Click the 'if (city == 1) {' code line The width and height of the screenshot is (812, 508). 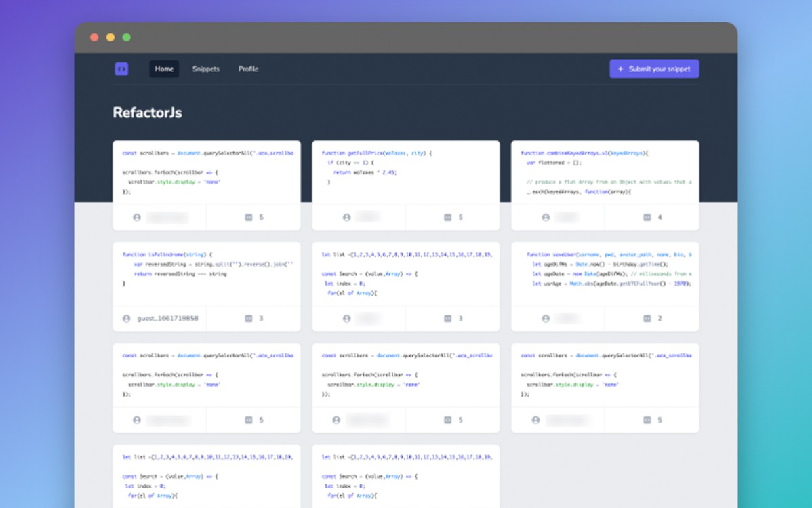350,163
